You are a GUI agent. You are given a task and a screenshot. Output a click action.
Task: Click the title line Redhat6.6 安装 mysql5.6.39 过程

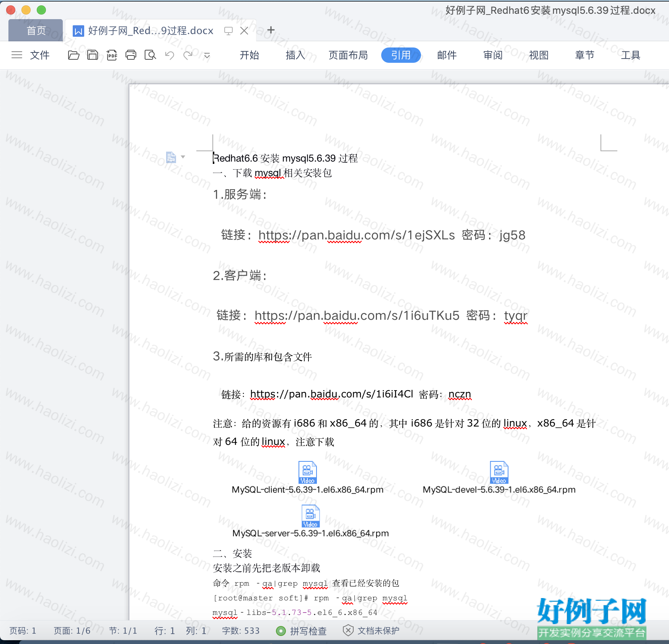[x=286, y=158]
